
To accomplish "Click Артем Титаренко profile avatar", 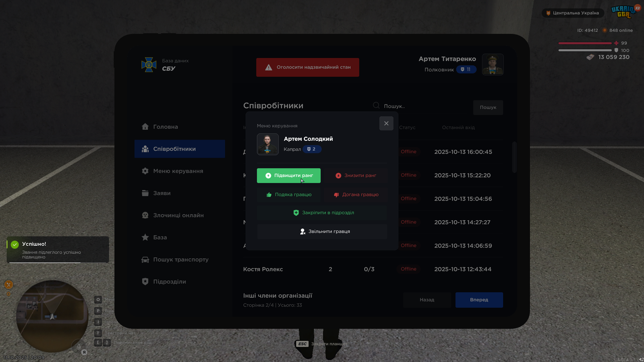I will tap(493, 64).
